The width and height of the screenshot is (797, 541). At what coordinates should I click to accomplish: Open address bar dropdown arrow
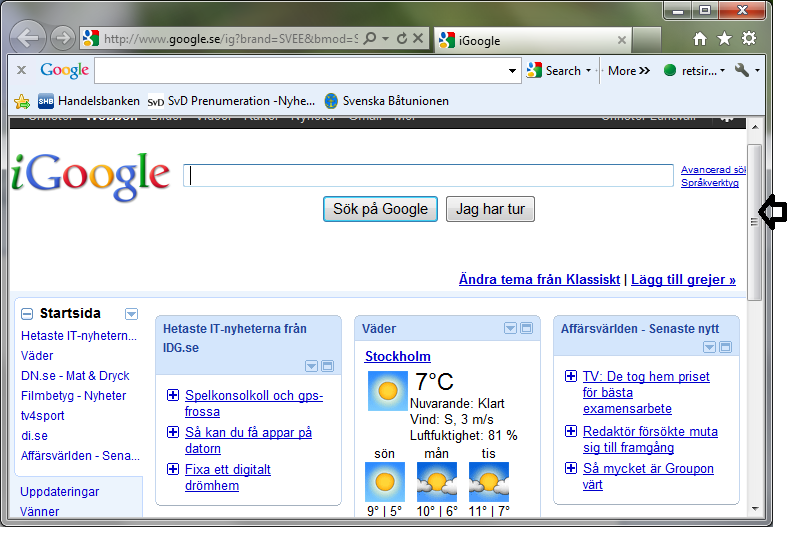tap(386, 39)
